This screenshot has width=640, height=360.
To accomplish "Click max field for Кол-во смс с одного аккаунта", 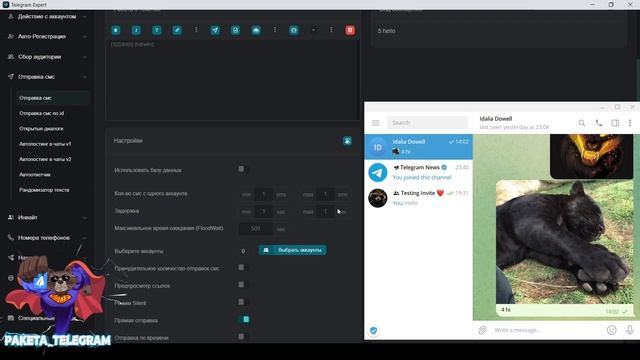I will [325, 194].
